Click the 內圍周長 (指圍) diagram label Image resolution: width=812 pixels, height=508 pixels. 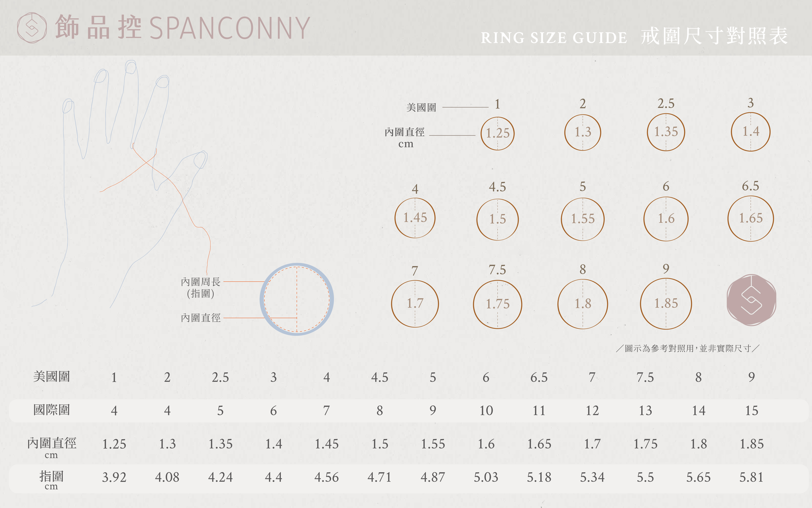(x=201, y=288)
